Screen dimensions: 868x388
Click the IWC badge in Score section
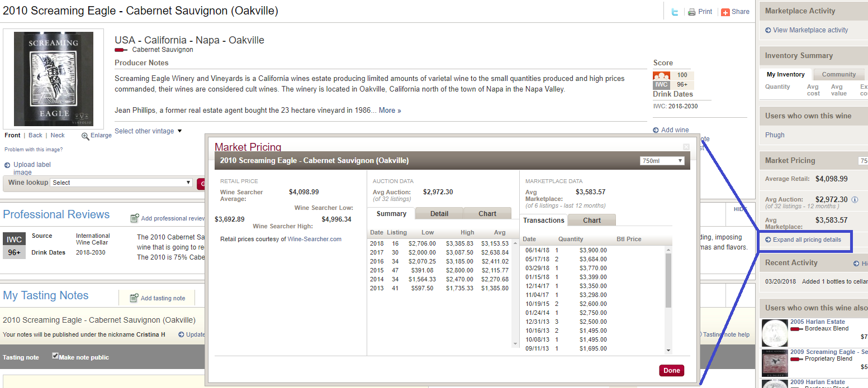(x=661, y=85)
